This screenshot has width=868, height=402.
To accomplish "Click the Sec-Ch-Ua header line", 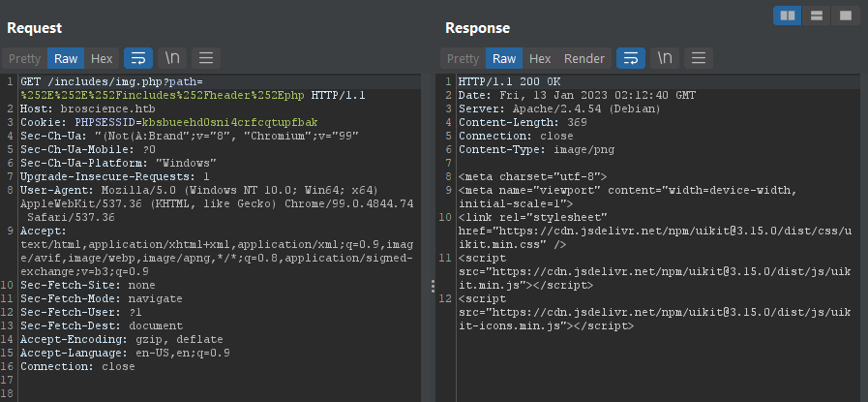I will (190, 136).
